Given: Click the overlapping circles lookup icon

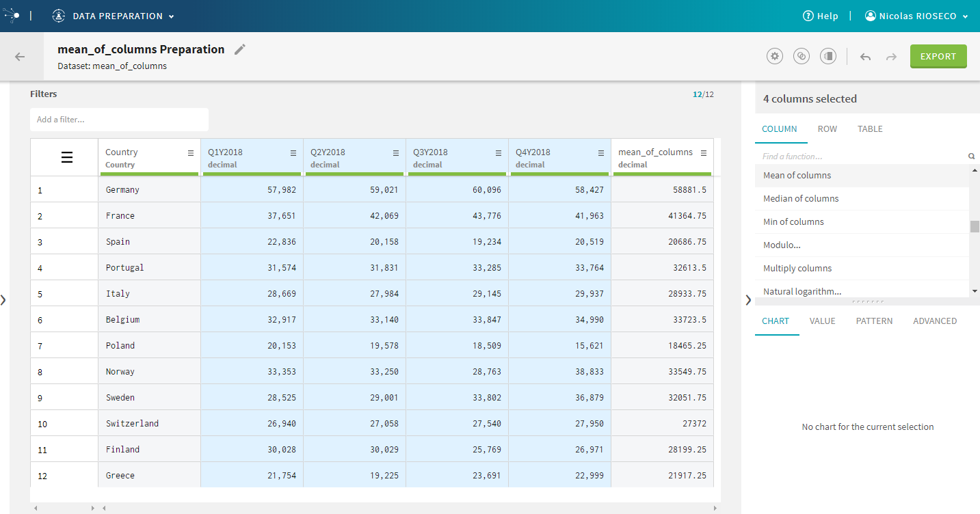Looking at the screenshot, I should [x=802, y=57].
